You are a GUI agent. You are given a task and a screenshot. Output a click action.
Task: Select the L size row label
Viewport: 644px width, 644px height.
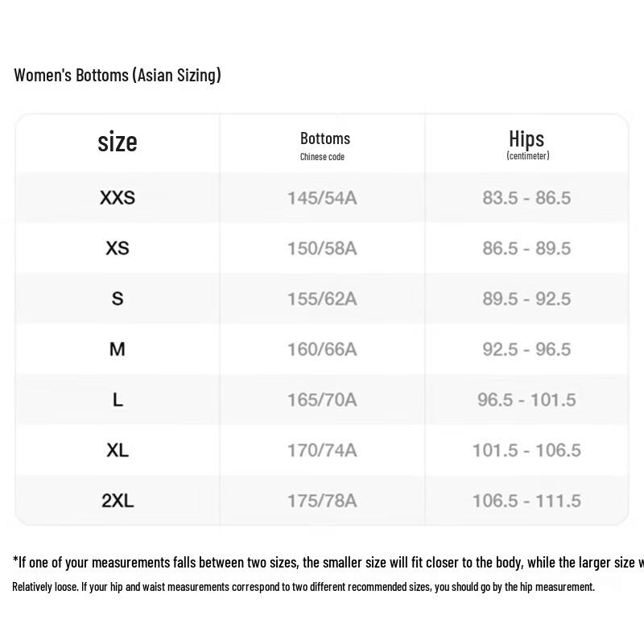[118, 400]
